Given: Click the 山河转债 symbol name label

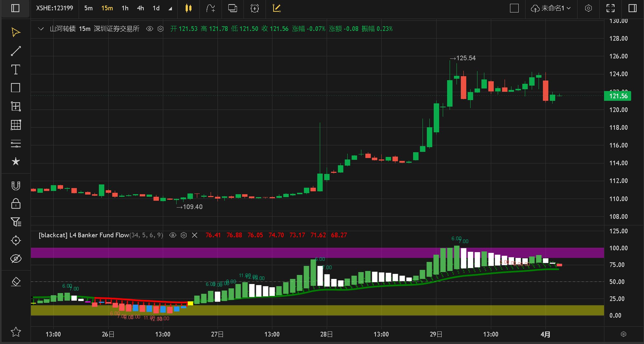Looking at the screenshot, I should [x=62, y=29].
